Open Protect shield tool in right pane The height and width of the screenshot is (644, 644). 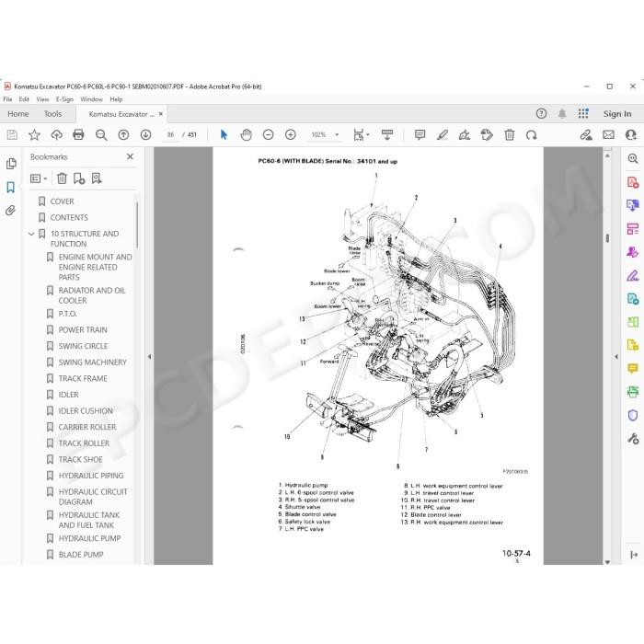(x=633, y=415)
